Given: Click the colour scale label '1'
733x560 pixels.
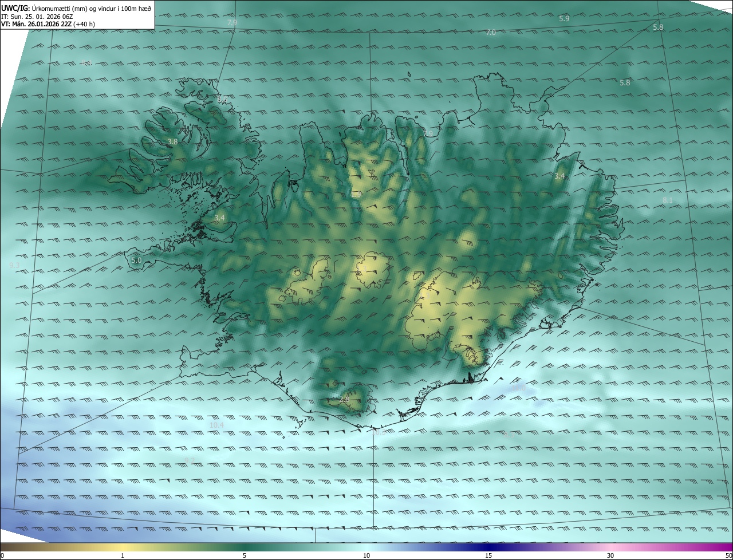Looking at the screenshot, I should 123,555.
